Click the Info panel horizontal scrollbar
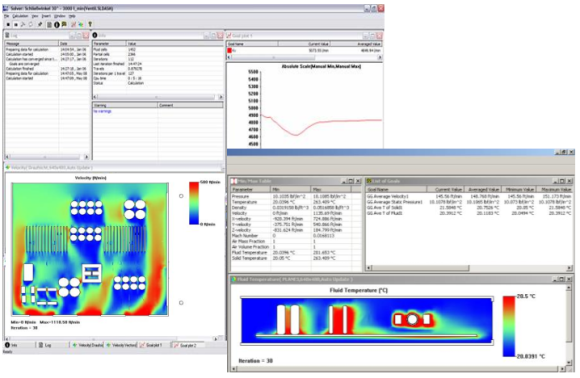 (158, 97)
